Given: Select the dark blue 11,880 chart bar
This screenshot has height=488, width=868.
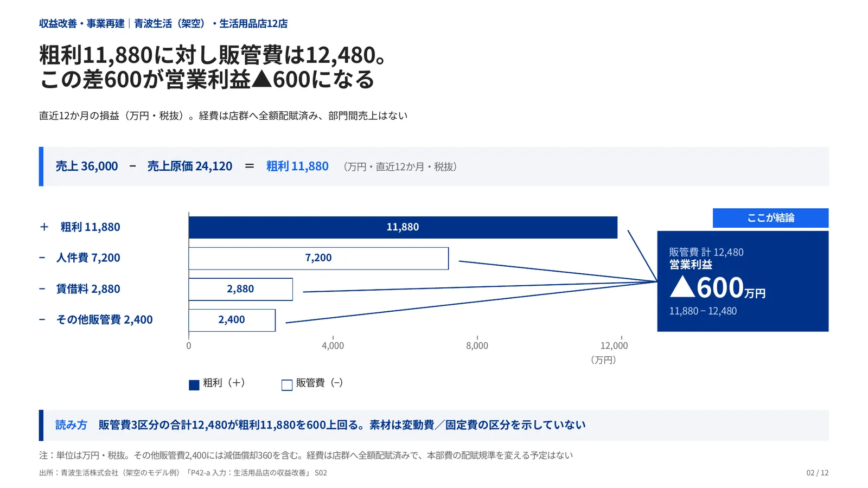Looking at the screenshot, I should (x=403, y=227).
